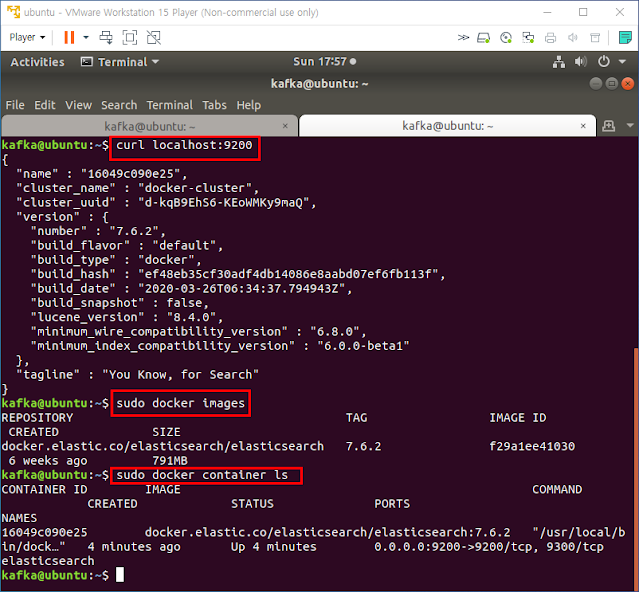639x592 pixels.
Task: Click the new tab button in terminal
Action: [x=608, y=125]
